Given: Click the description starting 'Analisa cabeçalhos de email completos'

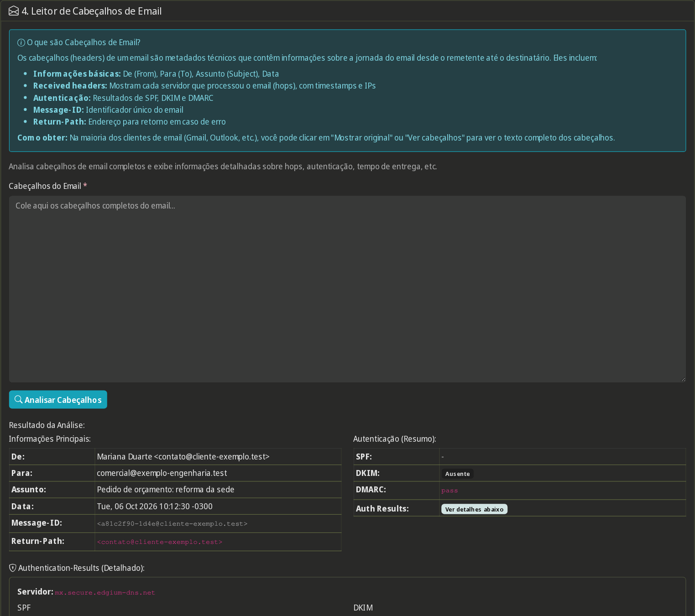Looking at the screenshot, I should click(x=223, y=167).
